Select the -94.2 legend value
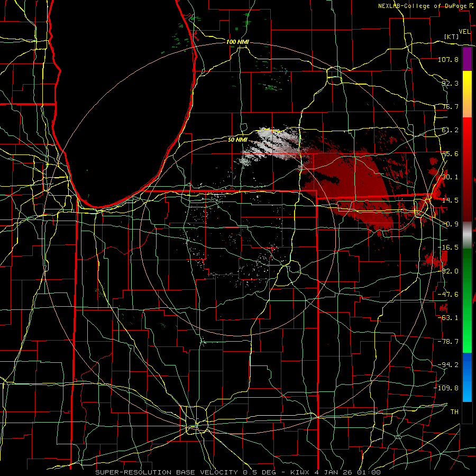476x476 pixels. (448, 365)
